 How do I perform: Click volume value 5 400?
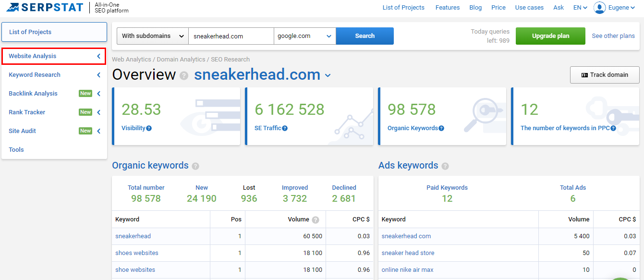point(581,236)
